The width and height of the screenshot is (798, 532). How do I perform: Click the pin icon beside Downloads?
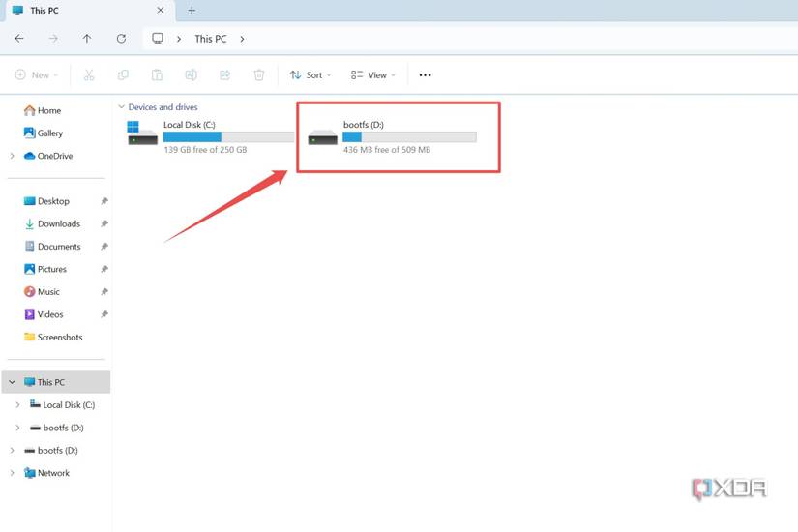click(104, 223)
